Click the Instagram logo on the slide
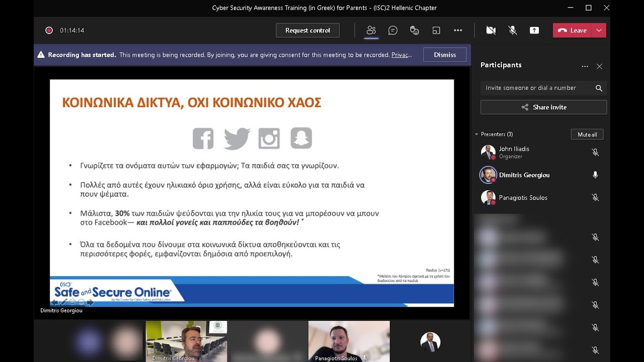The image size is (644, 362). [269, 138]
